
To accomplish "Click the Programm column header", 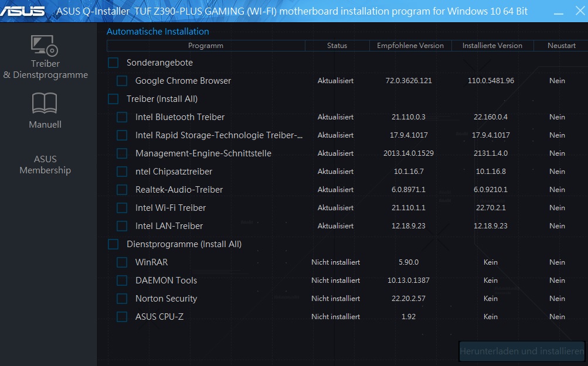I will [x=206, y=46].
